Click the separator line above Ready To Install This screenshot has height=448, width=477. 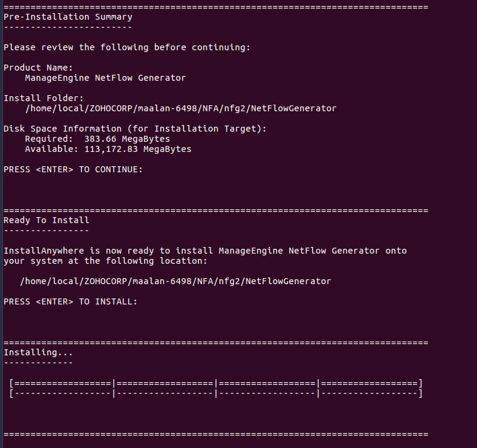coord(216,211)
